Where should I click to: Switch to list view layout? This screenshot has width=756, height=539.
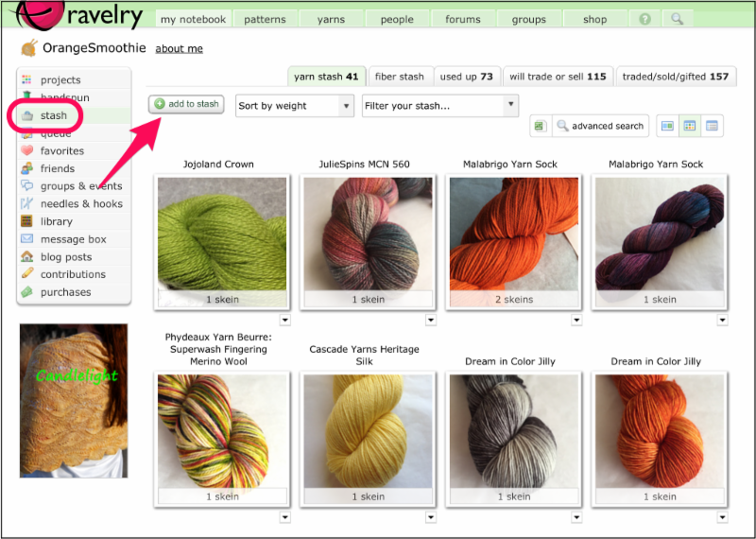[712, 126]
